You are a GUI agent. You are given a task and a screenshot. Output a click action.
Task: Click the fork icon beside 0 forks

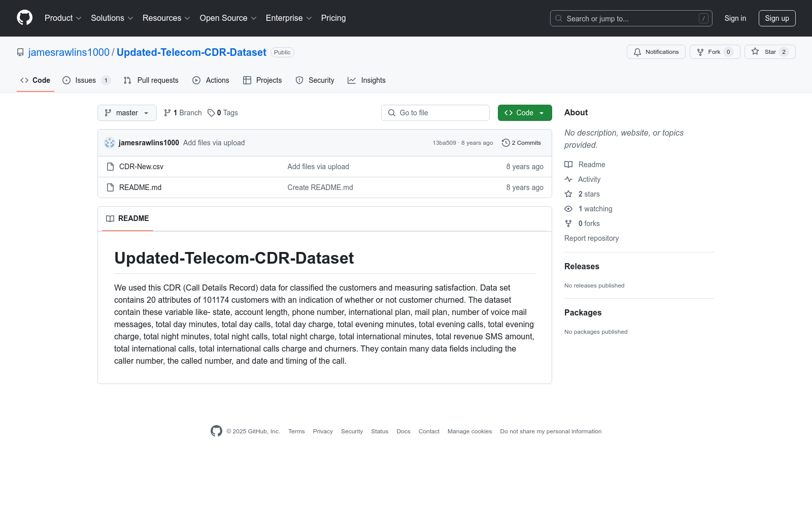coord(568,224)
